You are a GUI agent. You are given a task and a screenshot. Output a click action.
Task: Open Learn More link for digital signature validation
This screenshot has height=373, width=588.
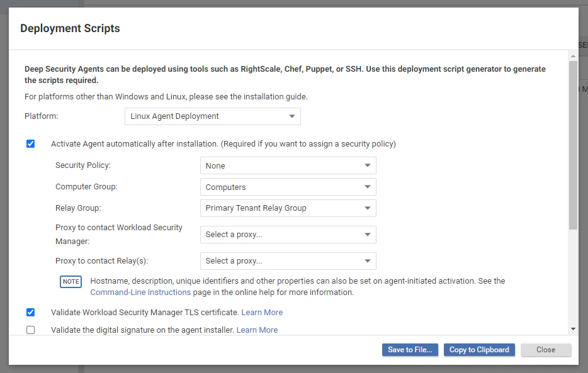257,330
